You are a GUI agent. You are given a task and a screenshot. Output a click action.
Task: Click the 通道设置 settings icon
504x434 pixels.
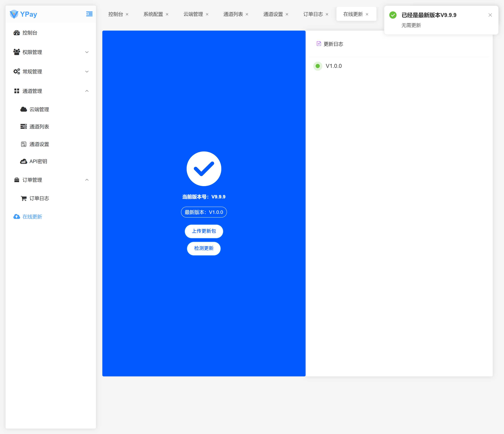24,144
